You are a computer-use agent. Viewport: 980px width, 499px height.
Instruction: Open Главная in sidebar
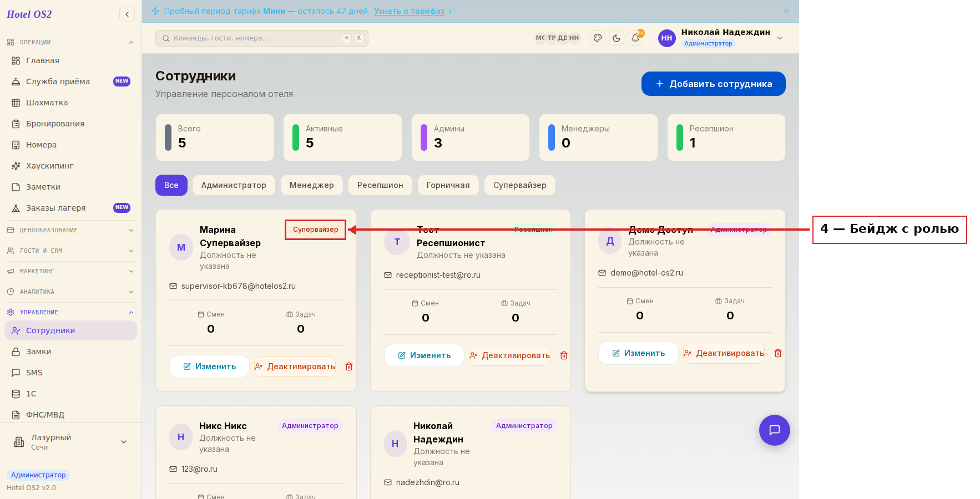tap(70, 60)
